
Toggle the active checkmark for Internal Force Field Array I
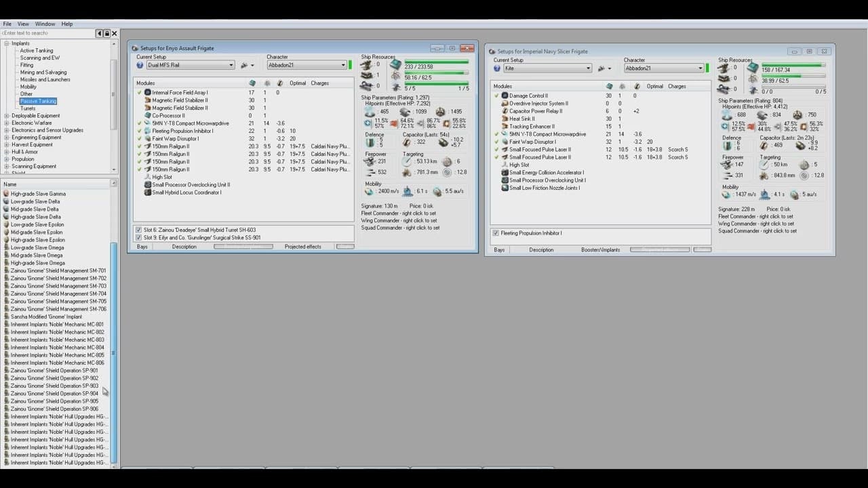point(140,92)
